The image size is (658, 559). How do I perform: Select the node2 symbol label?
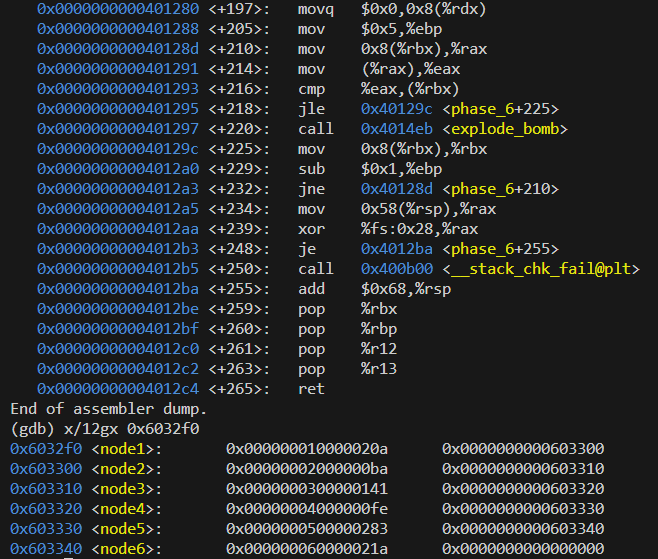tap(122, 469)
